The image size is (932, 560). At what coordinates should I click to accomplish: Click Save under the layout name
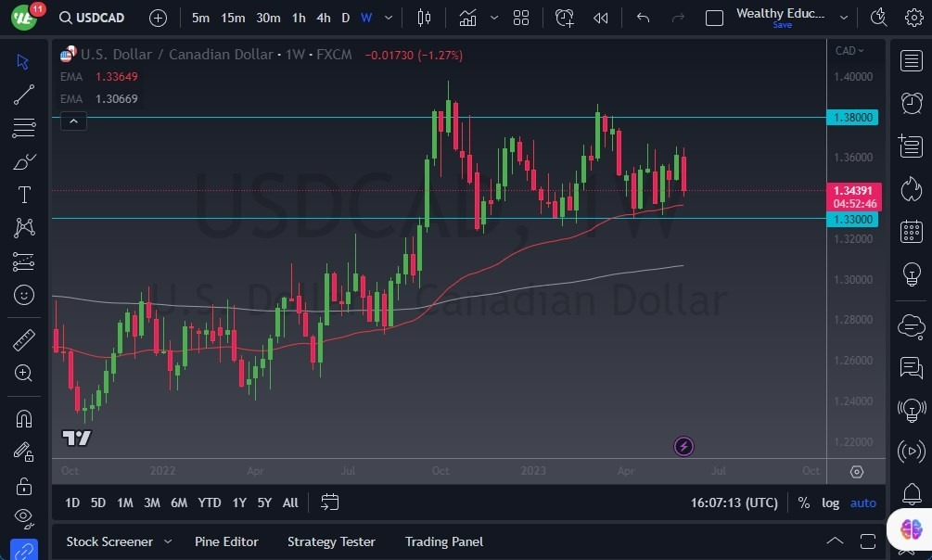pos(782,25)
